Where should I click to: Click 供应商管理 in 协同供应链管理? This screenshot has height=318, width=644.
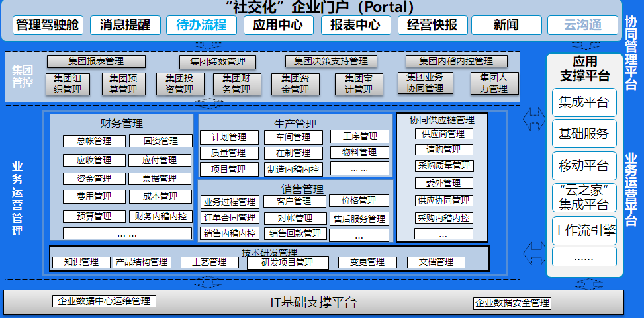(443, 134)
